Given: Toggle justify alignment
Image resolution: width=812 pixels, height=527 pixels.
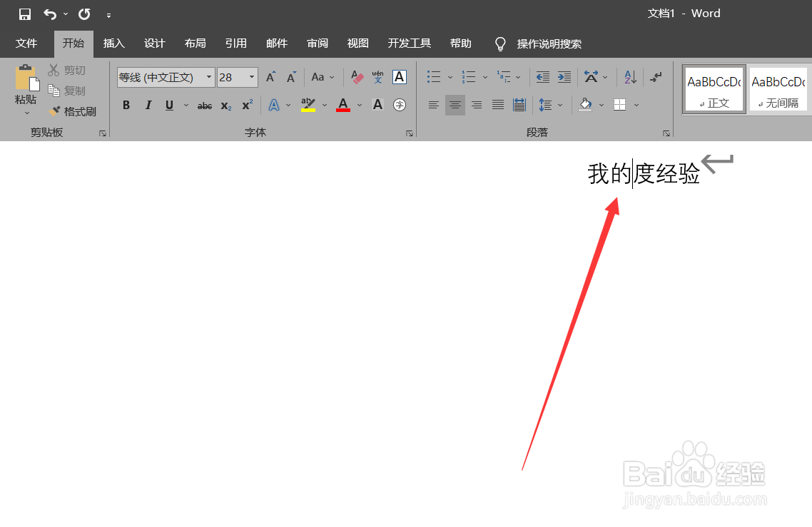Looking at the screenshot, I should 497,105.
